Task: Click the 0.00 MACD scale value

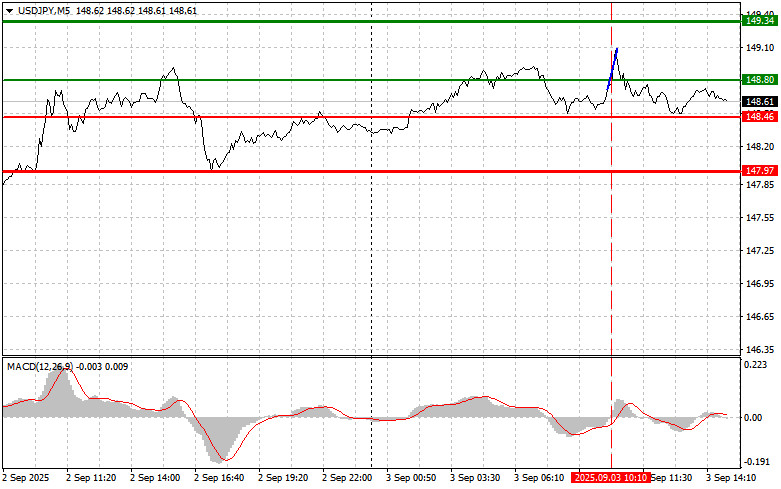Action: click(x=753, y=417)
